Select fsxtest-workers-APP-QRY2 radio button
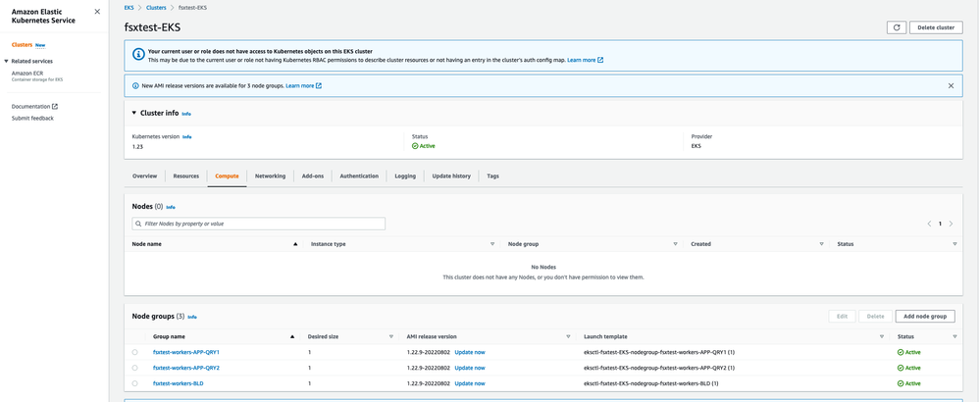Screen dimensions: 980x402 (x=135, y=368)
